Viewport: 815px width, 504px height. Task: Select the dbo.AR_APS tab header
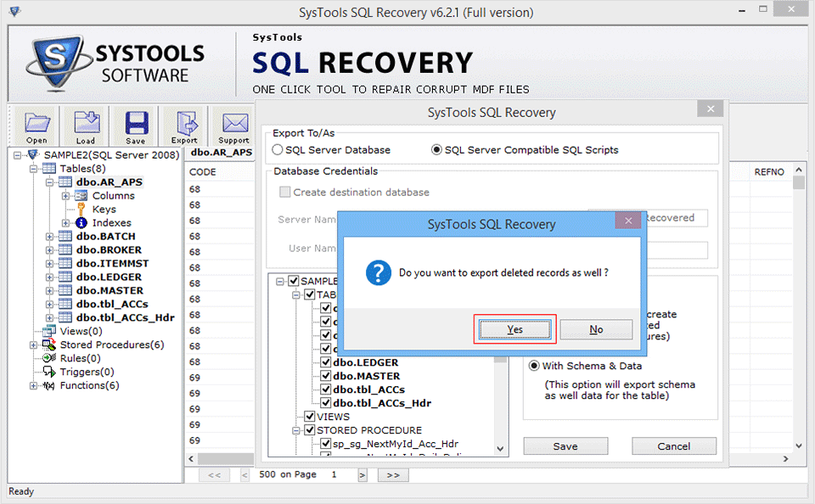pyautogui.click(x=220, y=153)
